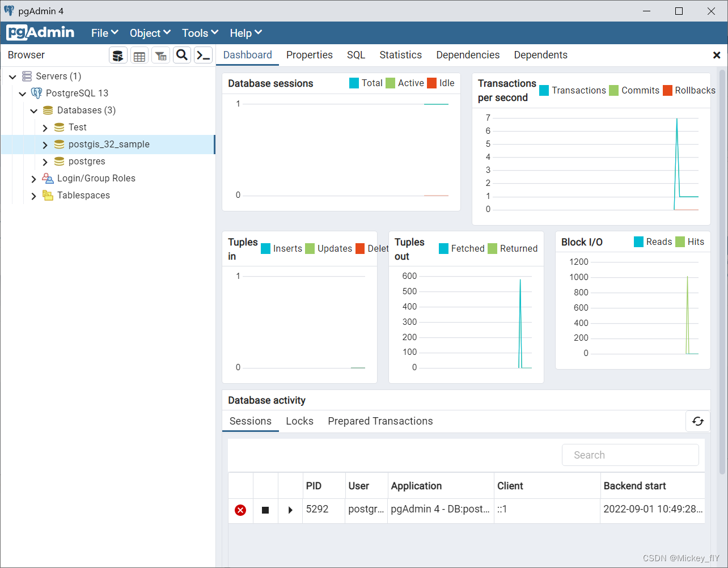
Task: Open the Query Tool icon in Browser toolbar
Action: click(x=118, y=55)
